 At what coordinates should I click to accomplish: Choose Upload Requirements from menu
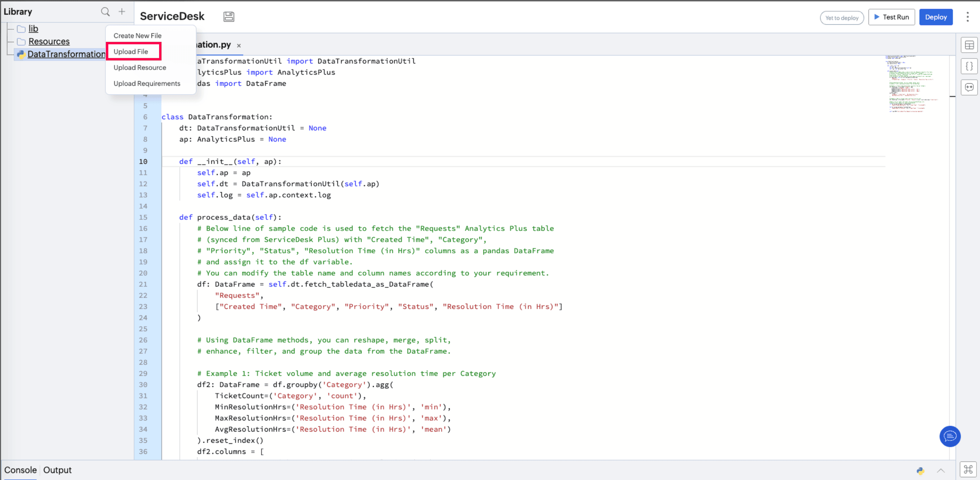pos(147,84)
